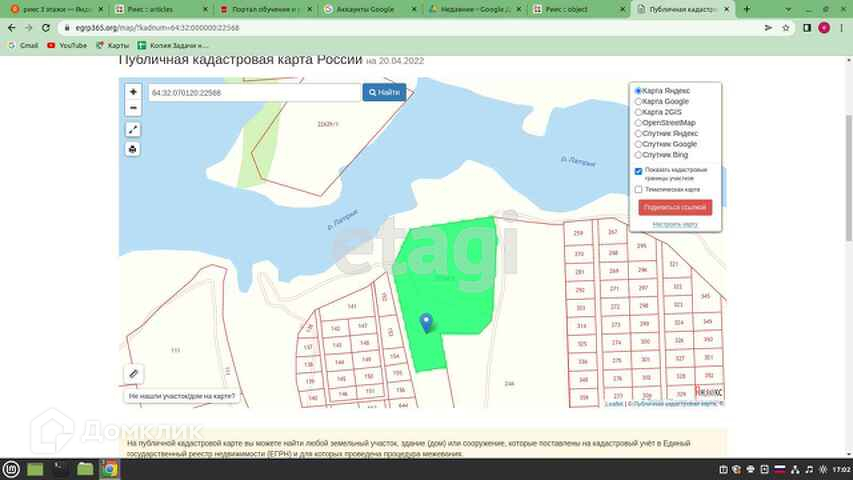Print the cadastral map
Screen dimensions: 853x480
(133, 149)
